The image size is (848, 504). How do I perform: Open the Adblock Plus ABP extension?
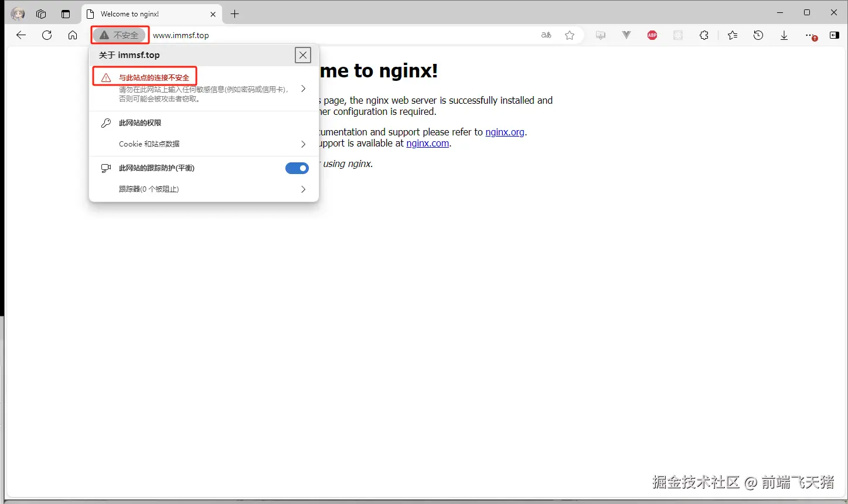(652, 35)
